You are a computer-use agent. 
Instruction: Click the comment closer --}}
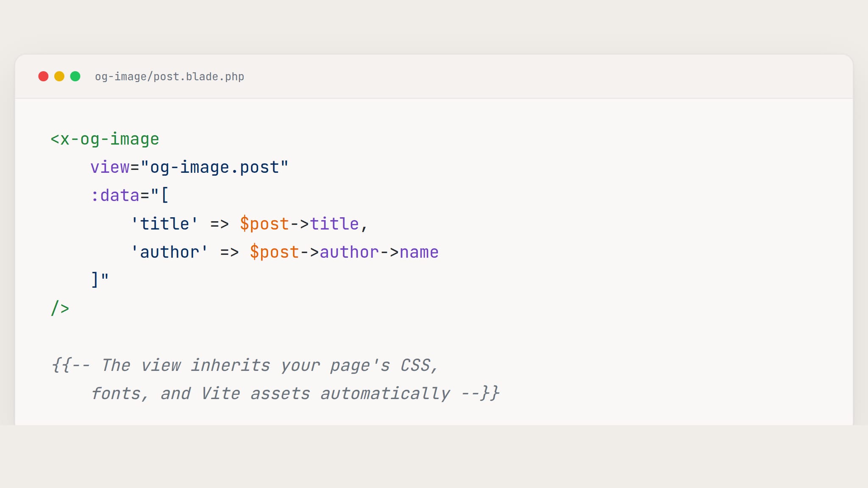tap(480, 394)
